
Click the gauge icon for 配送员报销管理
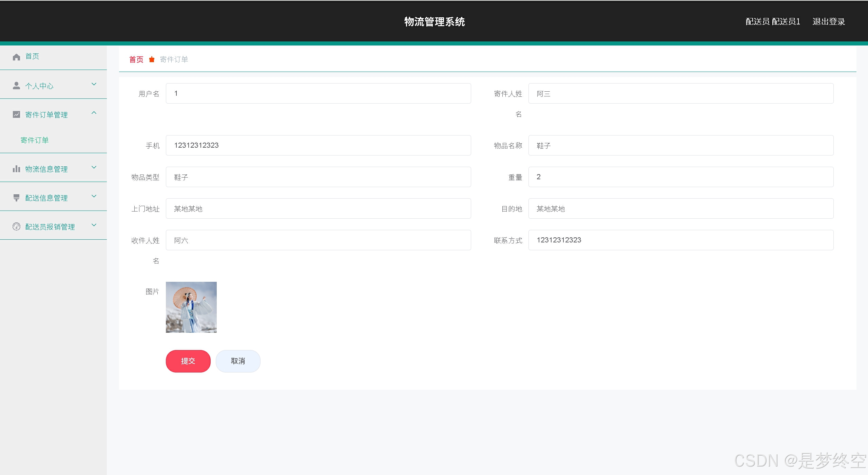tap(16, 226)
